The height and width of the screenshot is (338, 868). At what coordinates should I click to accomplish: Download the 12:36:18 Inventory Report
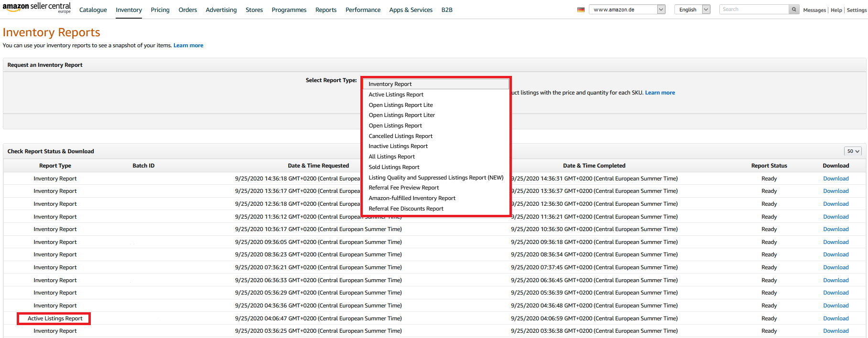coord(836,204)
